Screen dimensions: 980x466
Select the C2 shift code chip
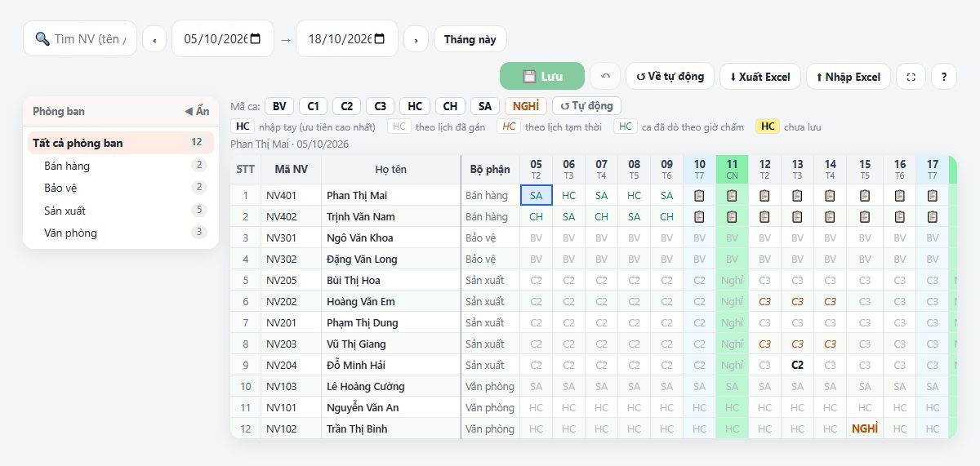click(x=347, y=106)
